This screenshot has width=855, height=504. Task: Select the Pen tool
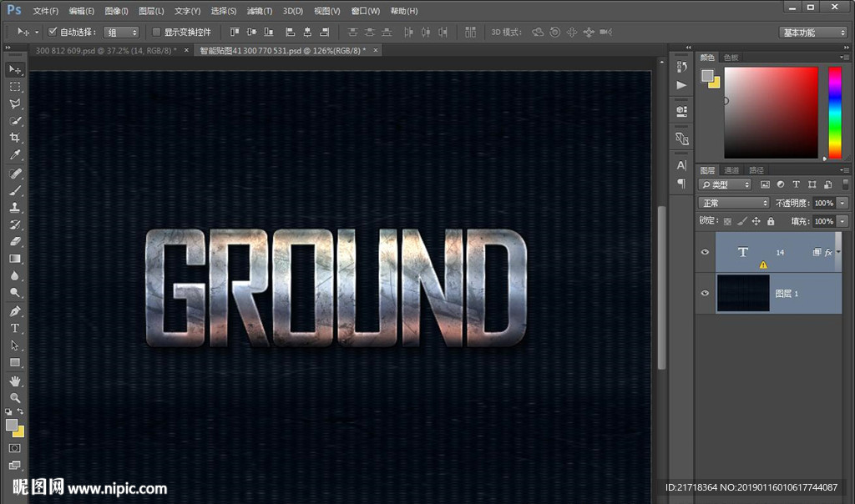click(15, 311)
